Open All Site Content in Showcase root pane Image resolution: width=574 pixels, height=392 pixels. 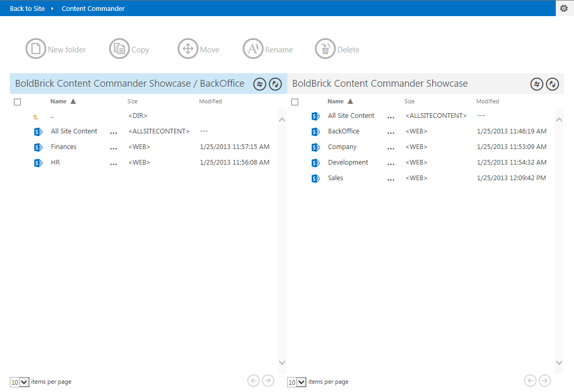tap(351, 116)
